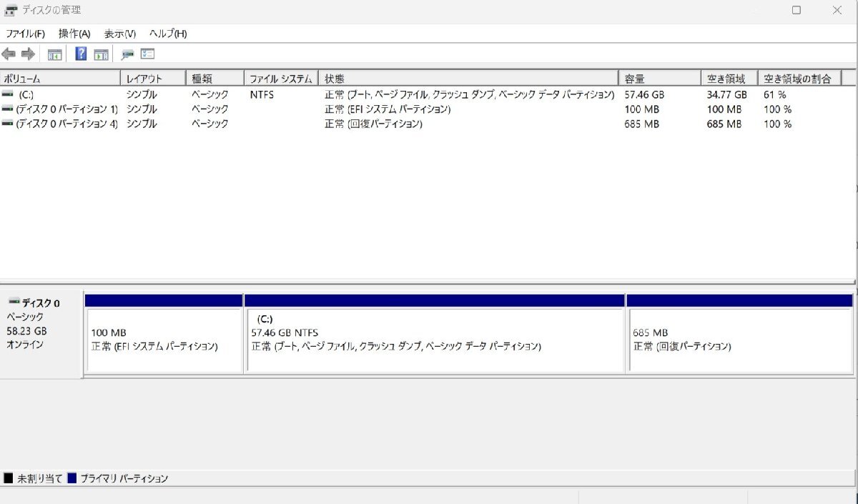Click the Back navigation arrow icon
Viewport: 858px width, 504px height.
tap(9, 54)
